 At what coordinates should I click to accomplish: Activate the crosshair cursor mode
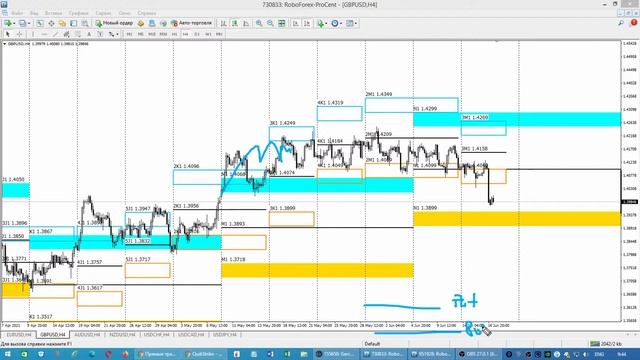19,34
